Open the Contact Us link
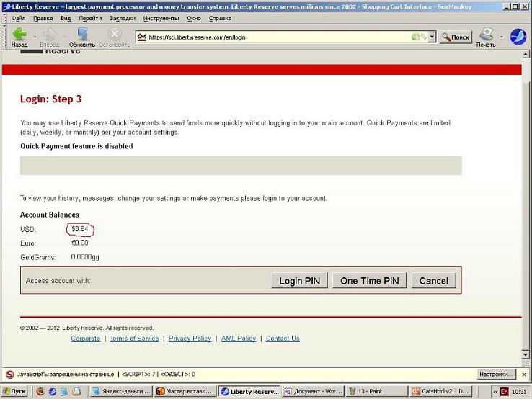532x399 pixels. pyautogui.click(x=283, y=339)
